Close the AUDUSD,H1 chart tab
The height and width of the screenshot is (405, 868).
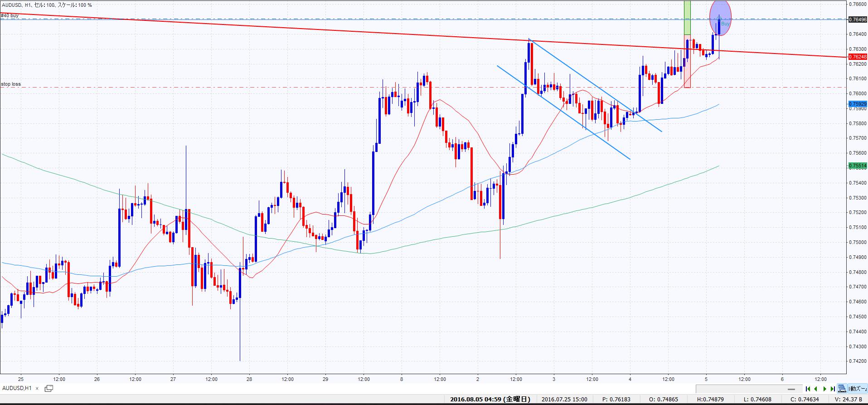[x=37, y=388]
